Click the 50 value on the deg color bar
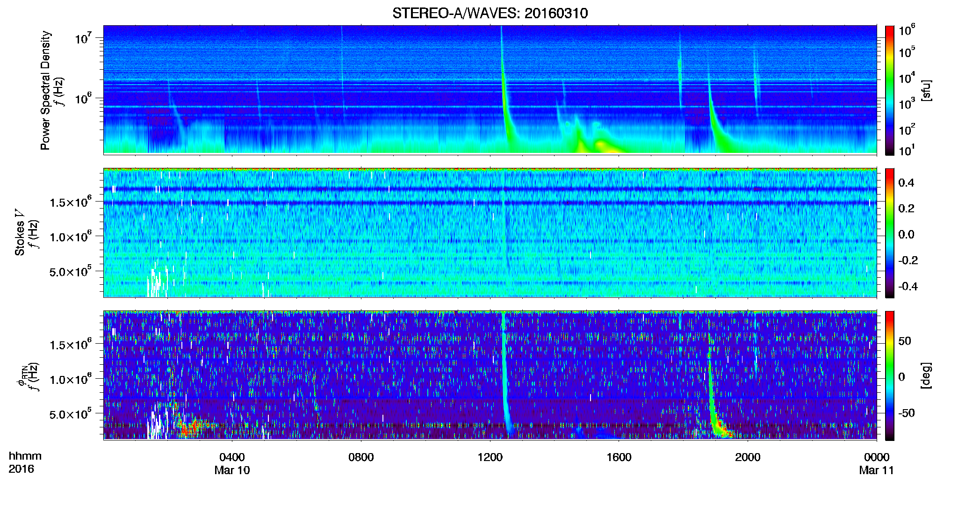980x505 pixels. point(905,341)
